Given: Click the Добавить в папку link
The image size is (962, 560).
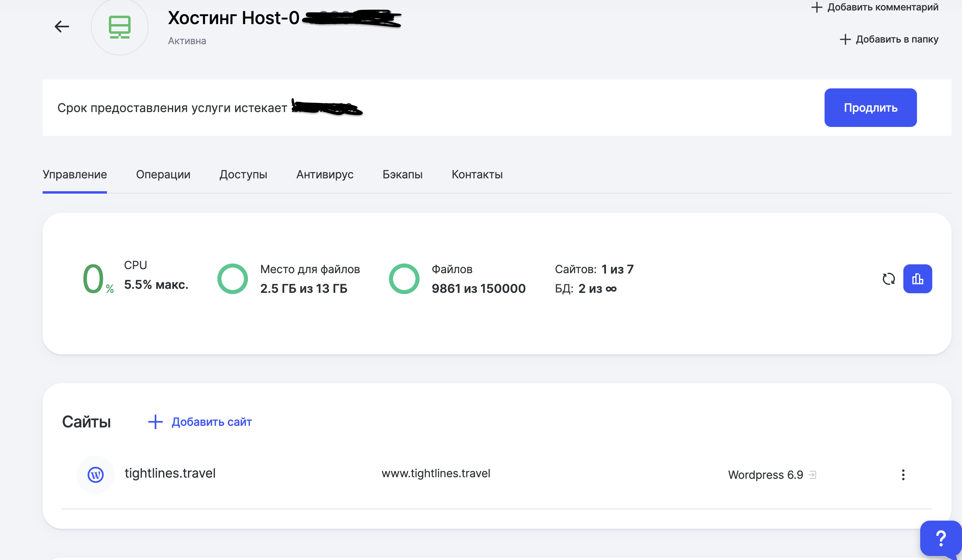Looking at the screenshot, I should 897,39.
